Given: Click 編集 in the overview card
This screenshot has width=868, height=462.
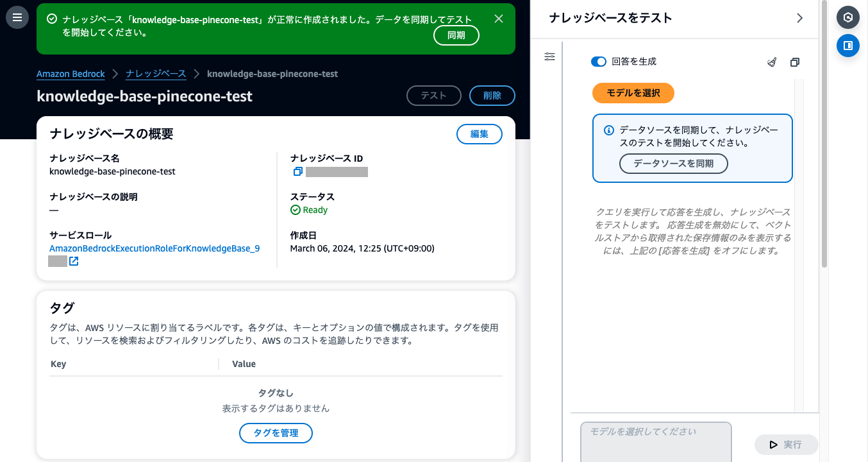Looking at the screenshot, I should 479,134.
